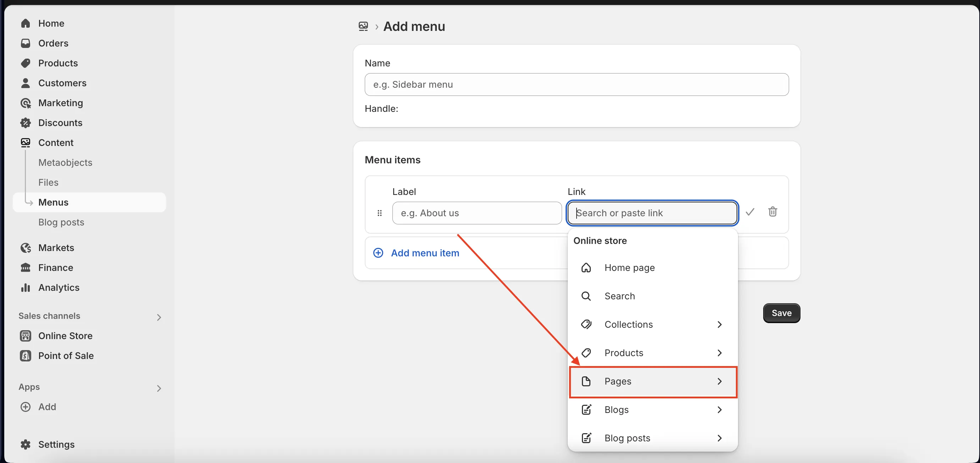This screenshot has width=980, height=463.
Task: Click the Home icon in sidebar
Action: (x=26, y=23)
